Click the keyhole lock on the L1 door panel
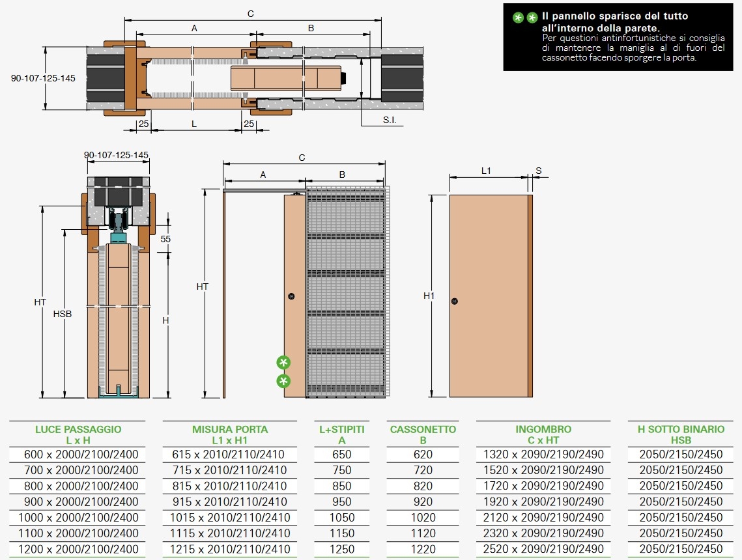742x560 pixels. 455,301
